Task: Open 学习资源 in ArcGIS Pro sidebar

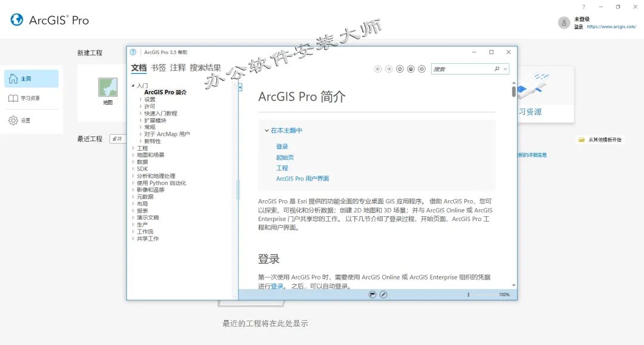Action: [x=31, y=98]
